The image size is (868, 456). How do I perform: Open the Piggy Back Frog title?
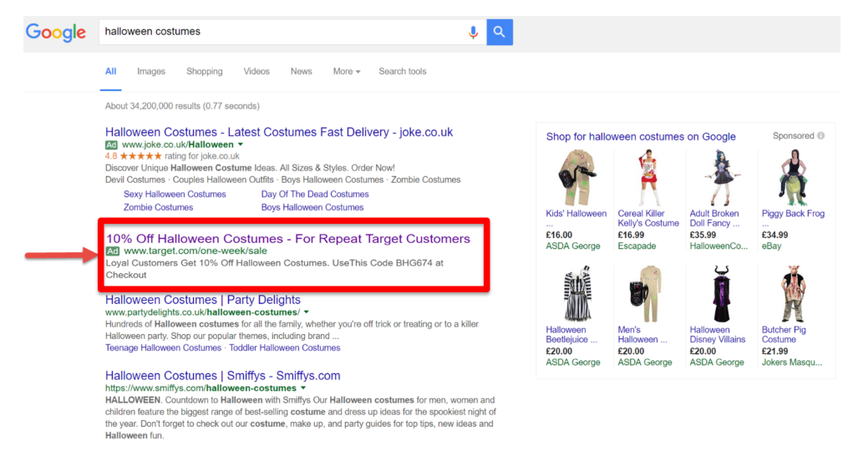793,214
